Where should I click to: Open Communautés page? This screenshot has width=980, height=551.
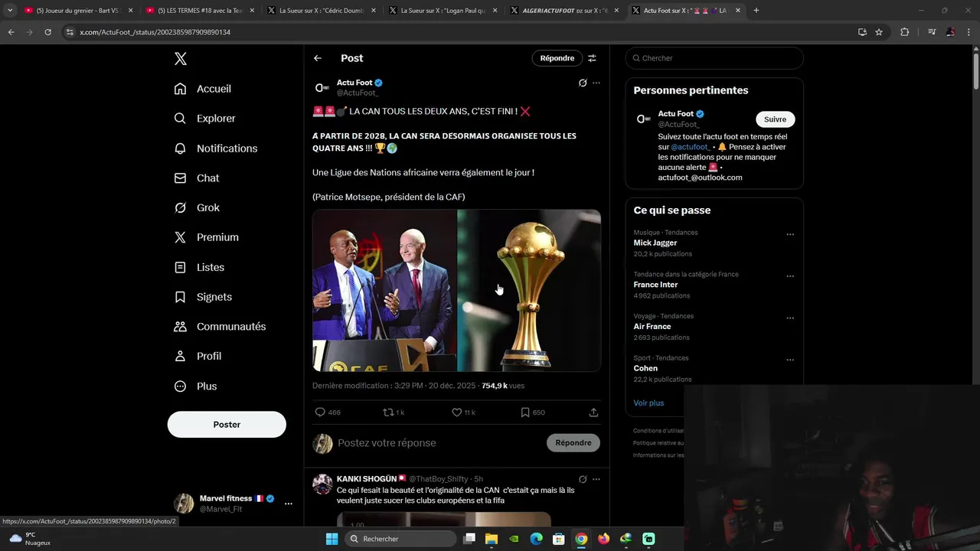coord(220,327)
